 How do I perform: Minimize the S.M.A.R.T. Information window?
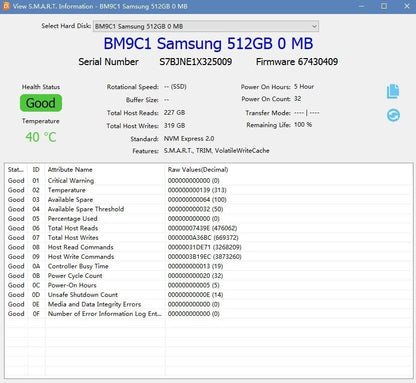tap(361, 6)
